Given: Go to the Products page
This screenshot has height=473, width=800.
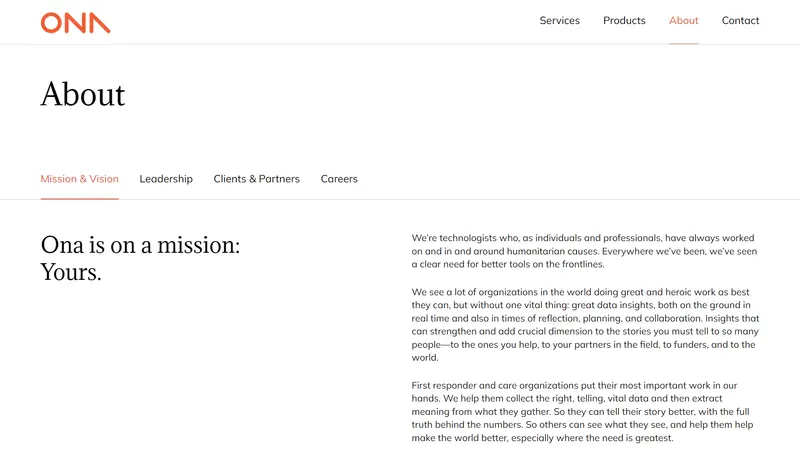Looking at the screenshot, I should point(624,21).
